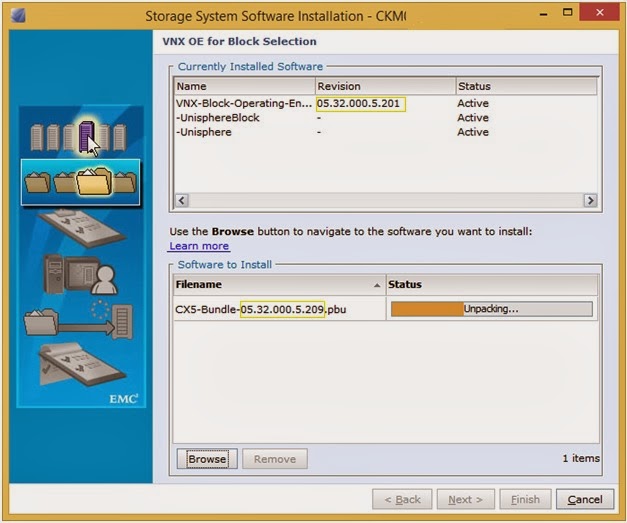Click the storage system selection step icon
The height and width of the screenshot is (523, 627).
(x=78, y=137)
